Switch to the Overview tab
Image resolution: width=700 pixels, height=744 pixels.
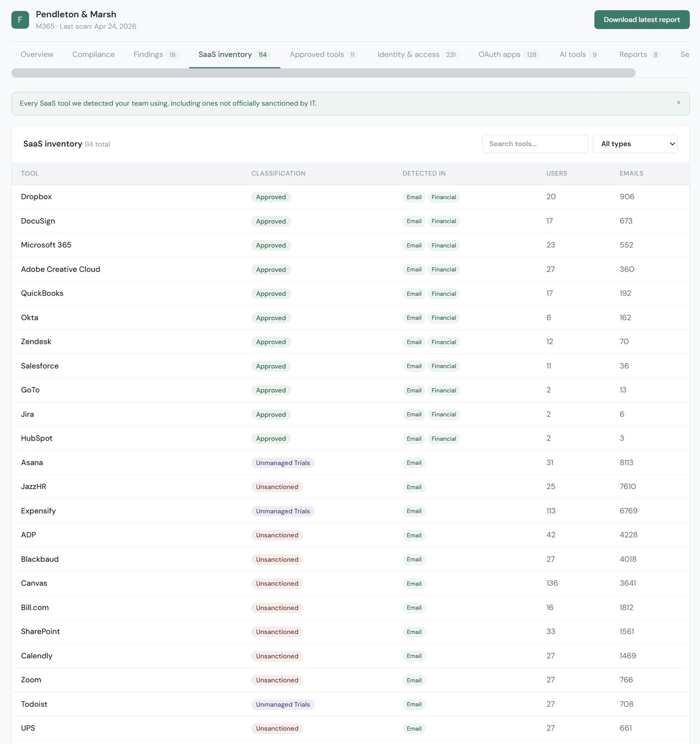pyautogui.click(x=37, y=54)
